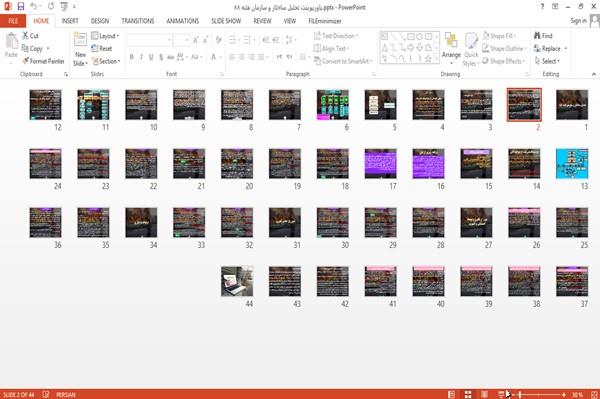Toggle Underline formatting
The height and width of the screenshot is (399, 600).
point(151,57)
